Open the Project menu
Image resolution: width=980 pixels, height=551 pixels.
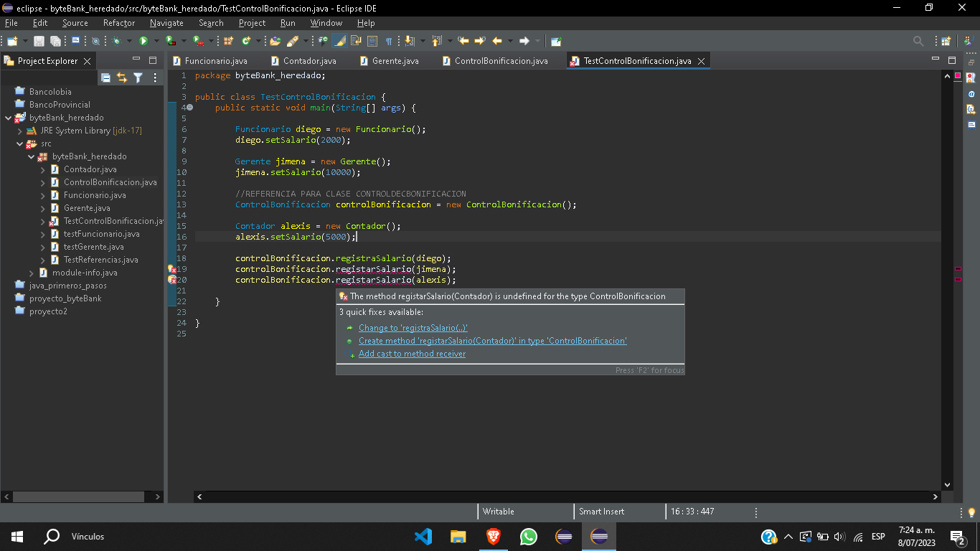[252, 23]
